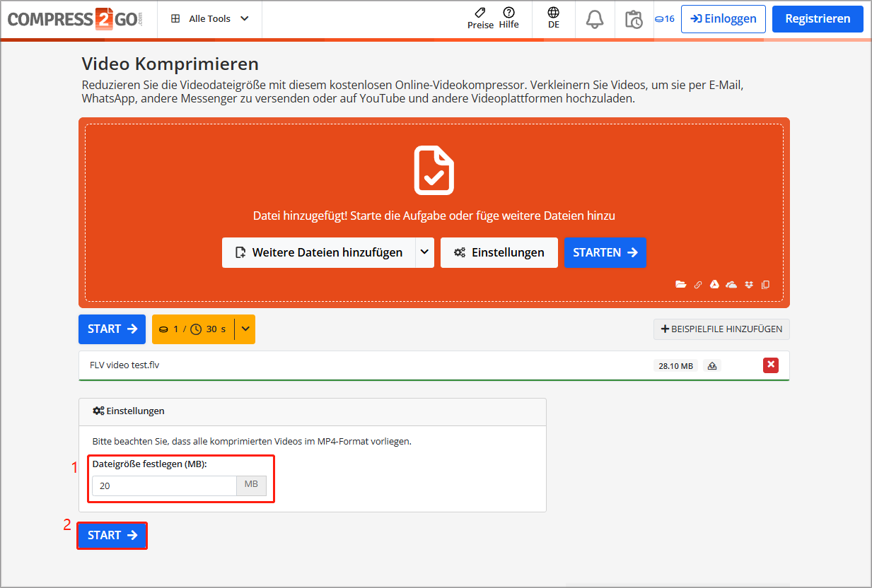Switch the language from DE
Screen dimensions: 872x588
point(553,19)
